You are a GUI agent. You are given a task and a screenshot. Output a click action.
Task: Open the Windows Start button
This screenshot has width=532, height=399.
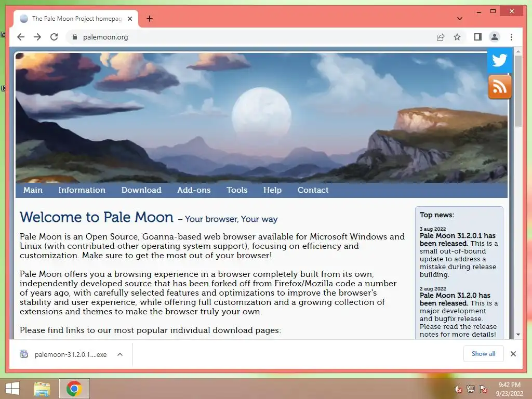click(x=12, y=389)
